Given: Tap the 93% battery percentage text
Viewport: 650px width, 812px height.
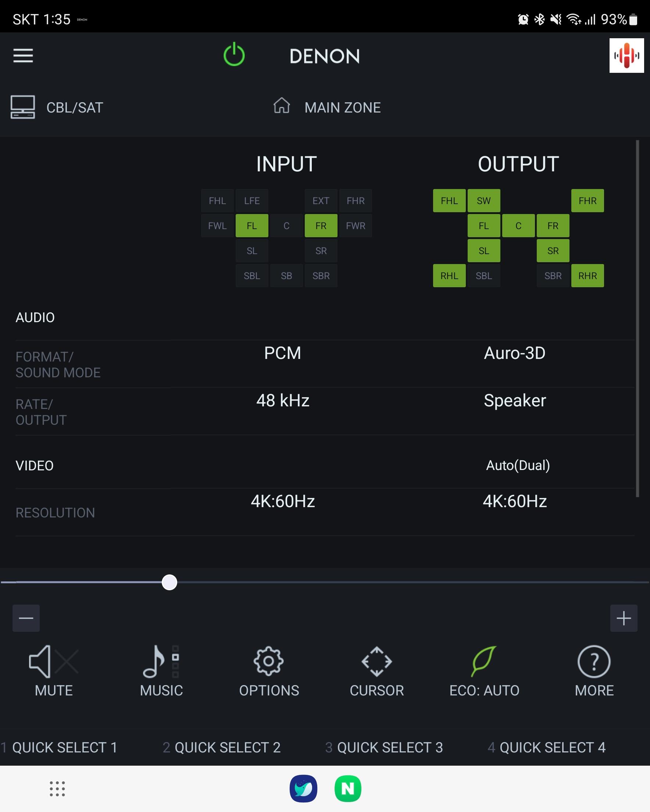Looking at the screenshot, I should [614, 19].
